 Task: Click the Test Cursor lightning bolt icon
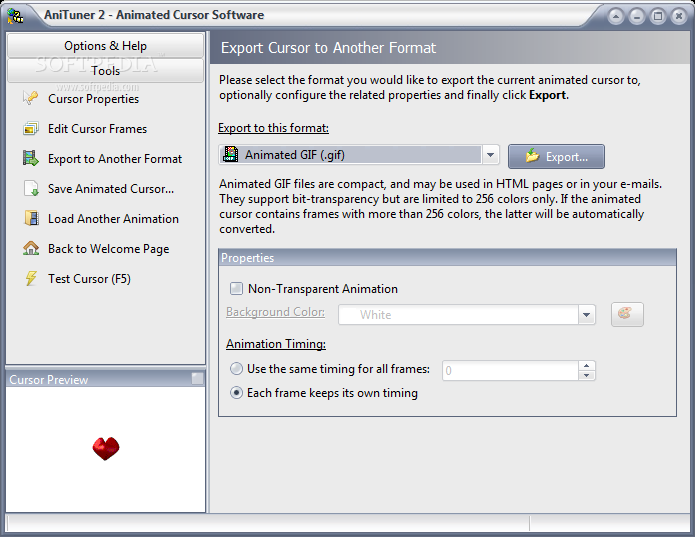pos(31,278)
